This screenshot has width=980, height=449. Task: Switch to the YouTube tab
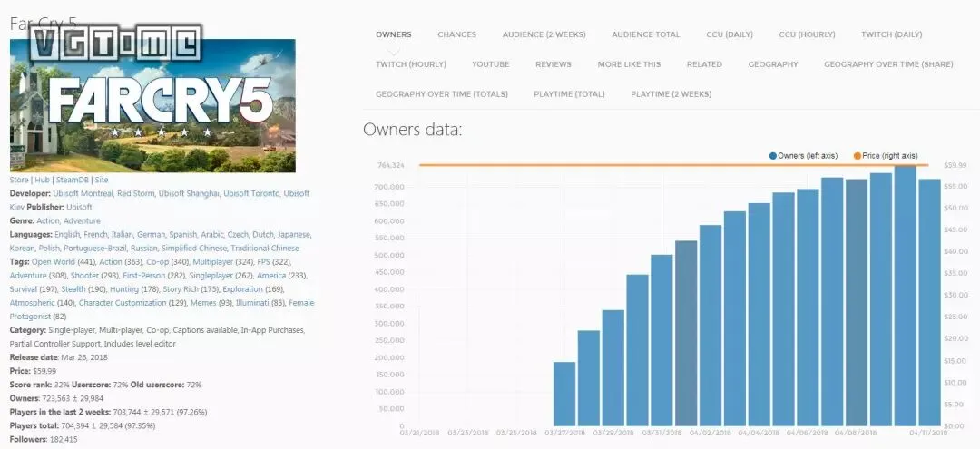coord(491,64)
